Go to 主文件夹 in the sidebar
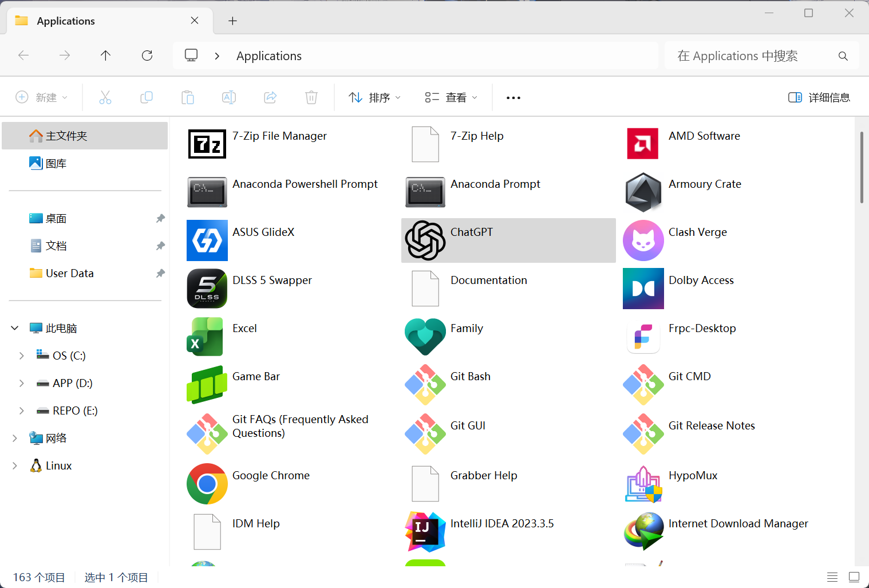Viewport: 869px width, 588px height. tap(85, 136)
